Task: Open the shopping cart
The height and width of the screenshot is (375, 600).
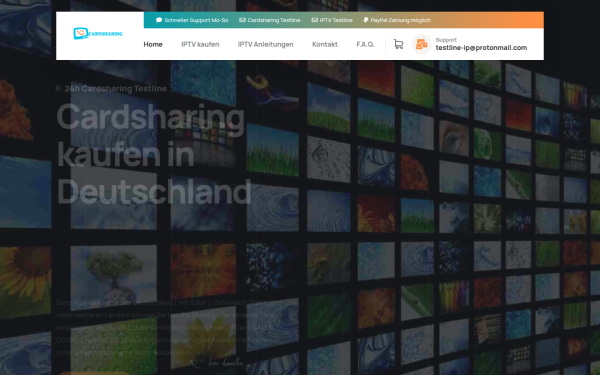Action: tap(398, 44)
